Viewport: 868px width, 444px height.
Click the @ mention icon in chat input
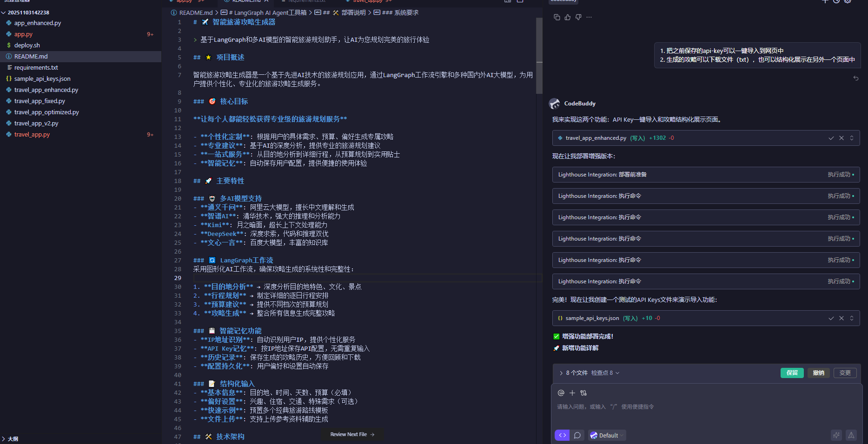click(561, 392)
